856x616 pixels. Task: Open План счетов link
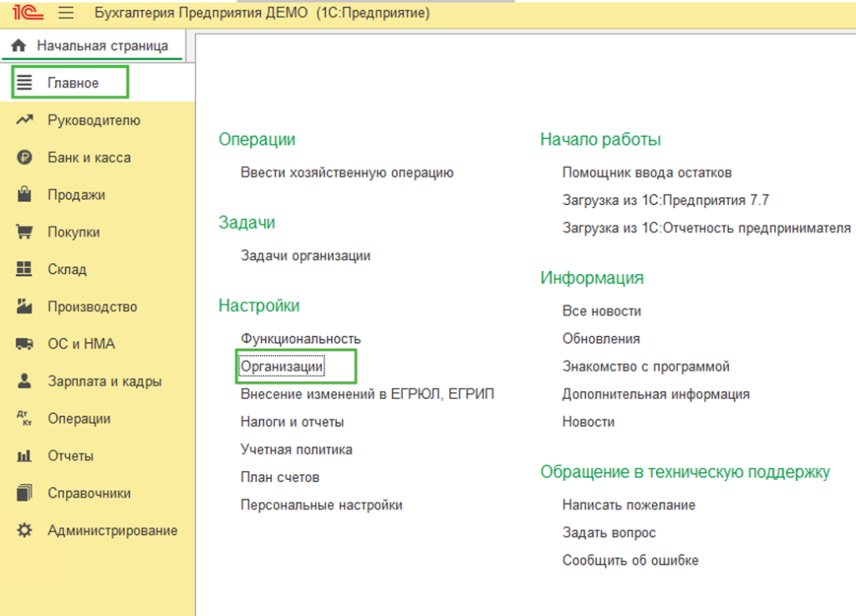coord(280,477)
